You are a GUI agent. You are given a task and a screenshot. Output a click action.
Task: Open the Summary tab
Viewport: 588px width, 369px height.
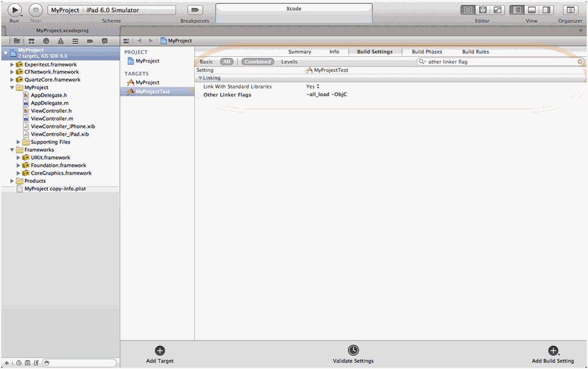[x=299, y=52]
